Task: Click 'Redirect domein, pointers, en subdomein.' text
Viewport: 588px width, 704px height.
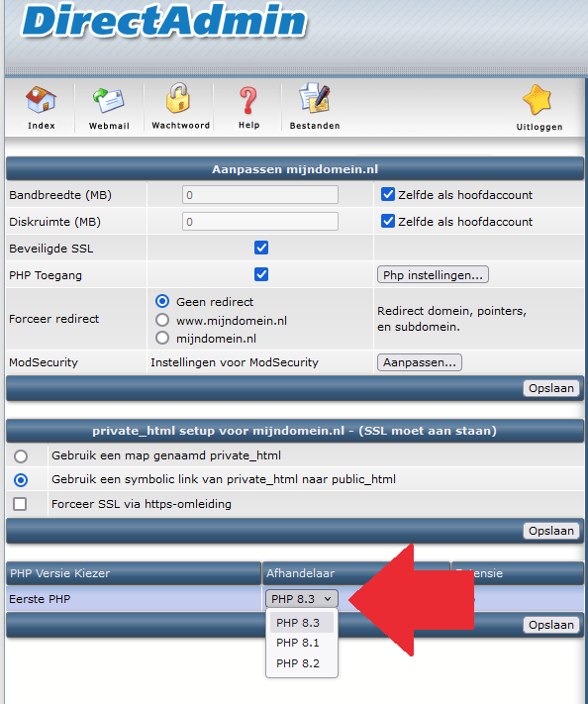Action: coord(451,319)
